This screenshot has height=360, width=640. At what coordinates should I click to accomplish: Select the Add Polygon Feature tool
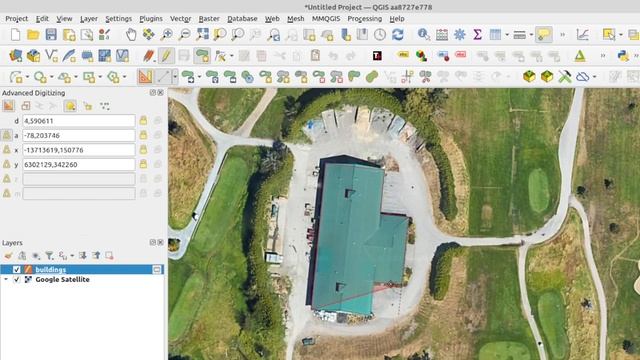pyautogui.click(x=202, y=56)
